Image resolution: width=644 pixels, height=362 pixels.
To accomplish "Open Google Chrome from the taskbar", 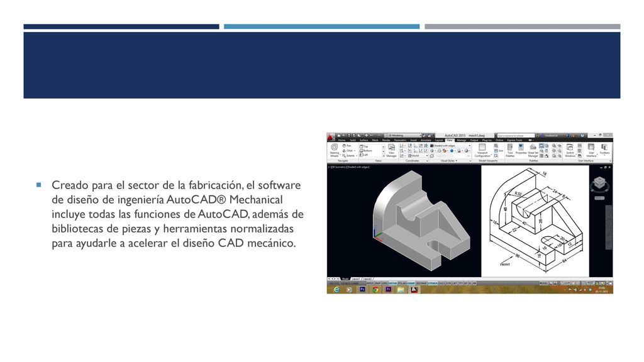I will [x=375, y=289].
